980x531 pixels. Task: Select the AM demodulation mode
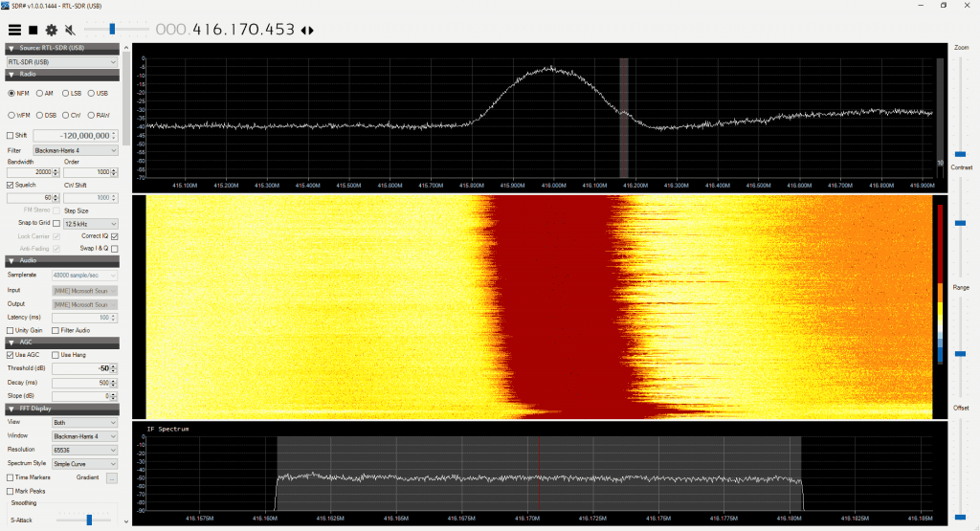[x=39, y=93]
